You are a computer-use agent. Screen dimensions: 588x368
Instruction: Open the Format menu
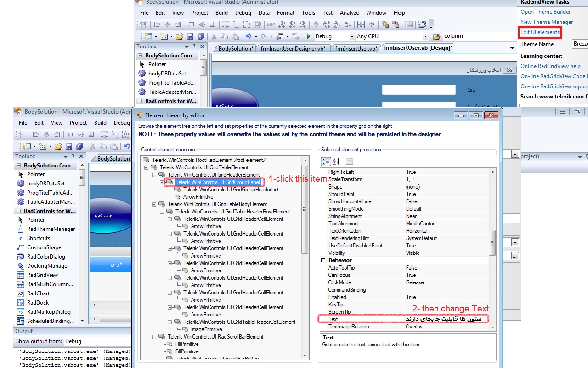286,13
